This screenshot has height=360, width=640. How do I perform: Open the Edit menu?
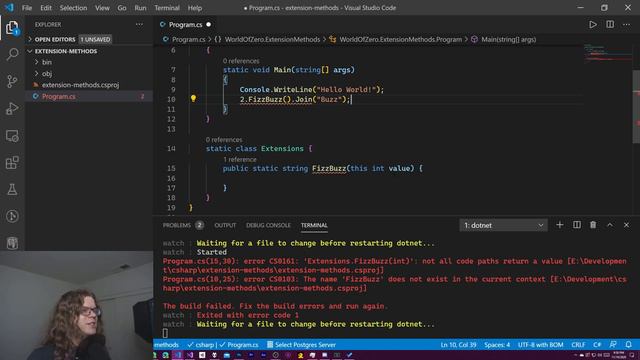(46, 8)
